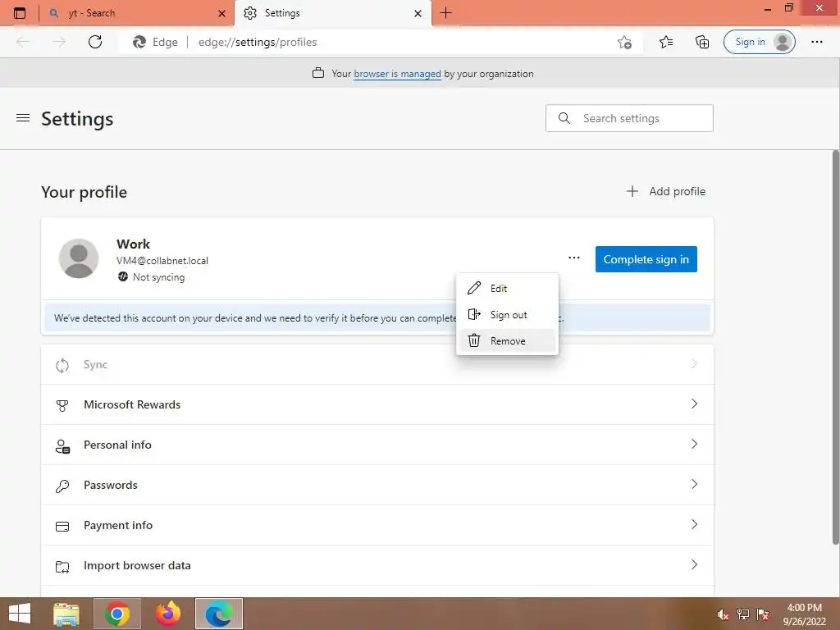This screenshot has width=840, height=630.
Task: Open the Passwords settings
Action: 377,485
